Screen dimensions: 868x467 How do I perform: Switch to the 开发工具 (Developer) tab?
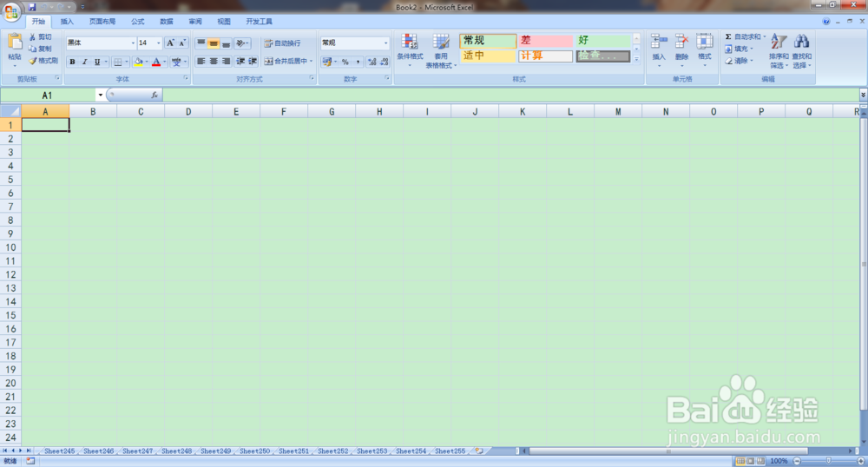259,22
